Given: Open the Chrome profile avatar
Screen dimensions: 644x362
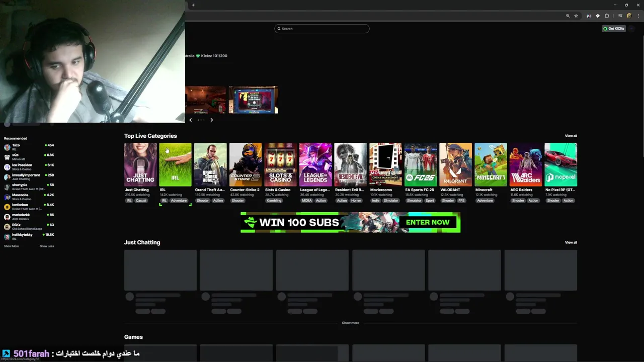Looking at the screenshot, I should pyautogui.click(x=629, y=16).
